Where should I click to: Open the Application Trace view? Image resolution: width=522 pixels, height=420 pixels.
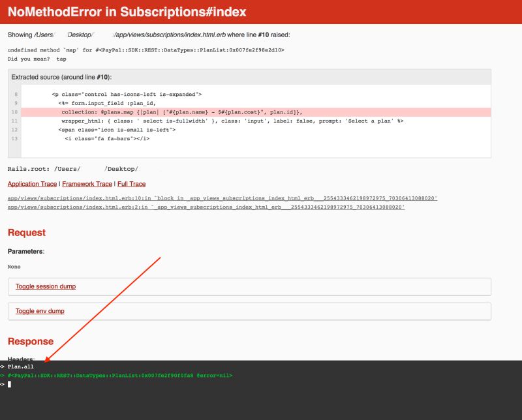33,184
